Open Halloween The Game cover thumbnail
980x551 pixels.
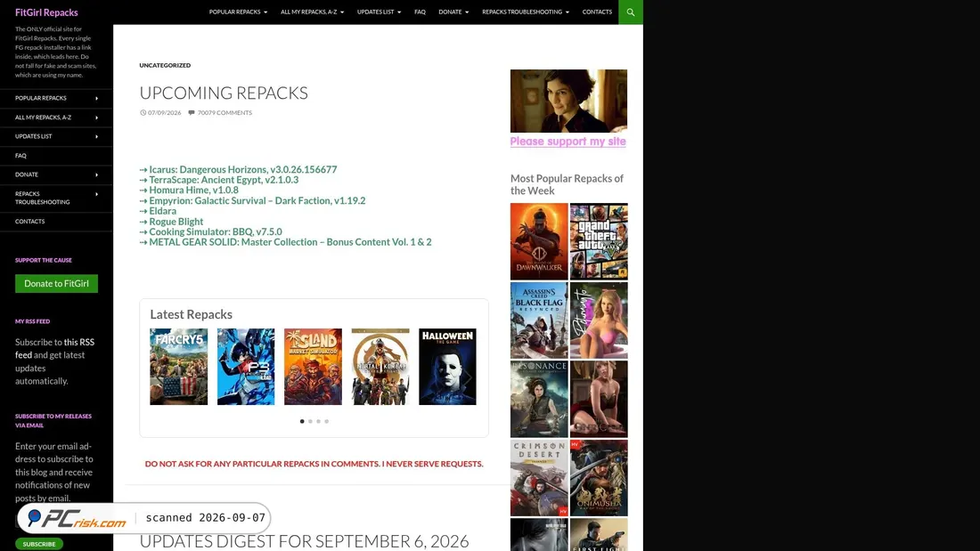click(447, 367)
